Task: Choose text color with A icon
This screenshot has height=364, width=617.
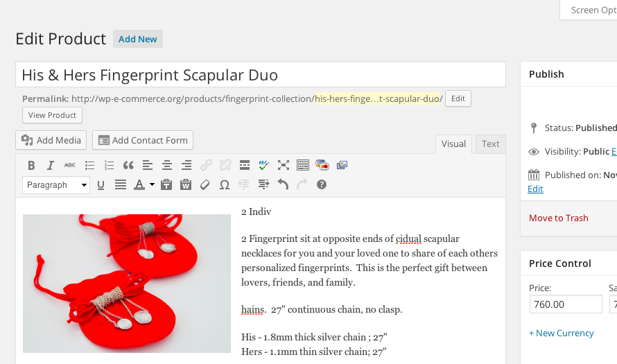Action: [x=139, y=185]
